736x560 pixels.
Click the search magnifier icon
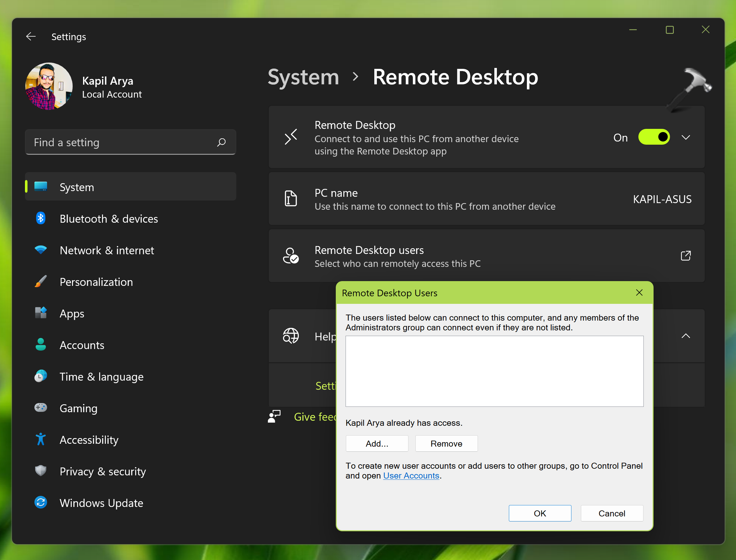[x=221, y=143]
